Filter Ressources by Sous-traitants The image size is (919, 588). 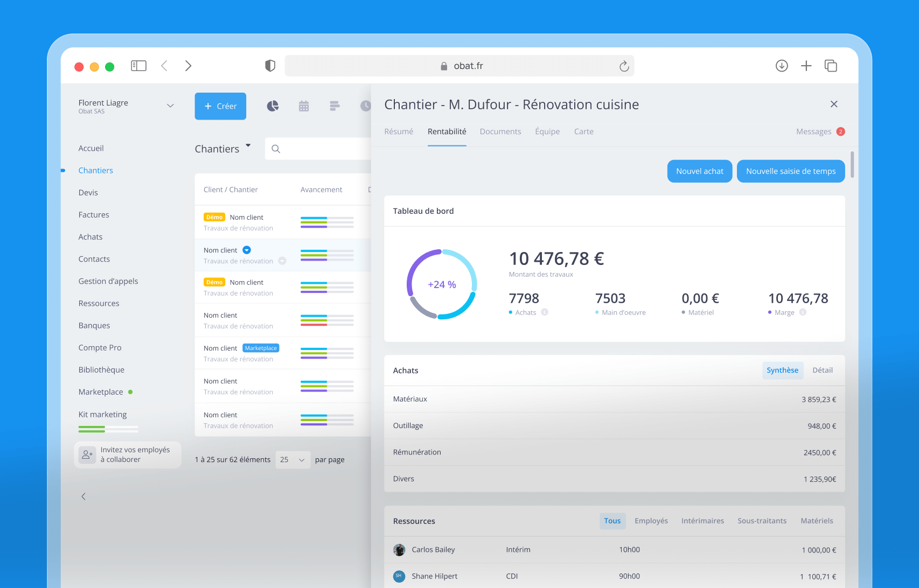click(762, 521)
